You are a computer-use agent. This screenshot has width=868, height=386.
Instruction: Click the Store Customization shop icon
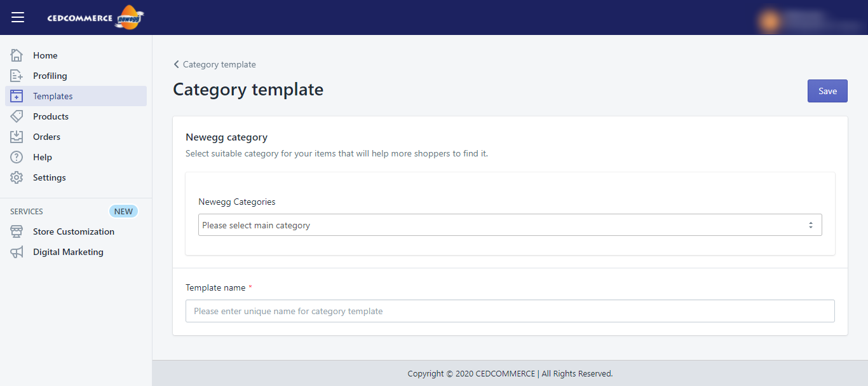17,231
